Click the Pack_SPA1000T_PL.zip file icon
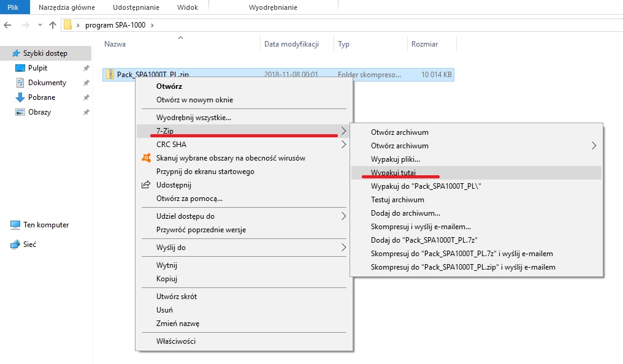This screenshot has width=623, height=364. coord(110,74)
